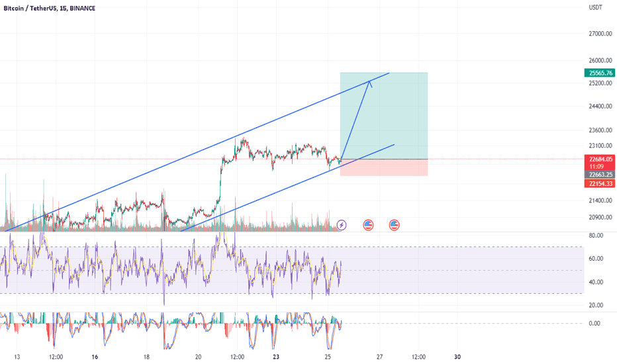The image size is (617, 364).
Task: Click the 26000.00 price axis label
Action: pyautogui.click(x=600, y=61)
